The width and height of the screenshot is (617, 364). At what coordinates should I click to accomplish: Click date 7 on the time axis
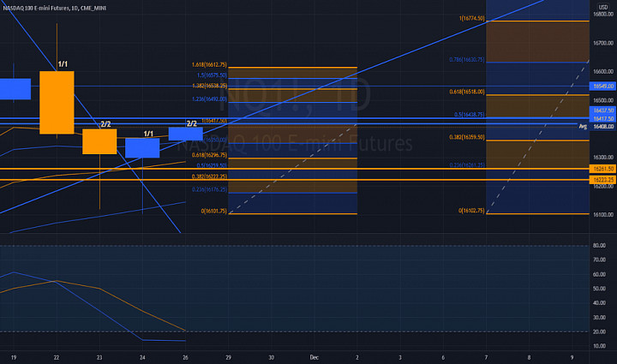[486, 357]
